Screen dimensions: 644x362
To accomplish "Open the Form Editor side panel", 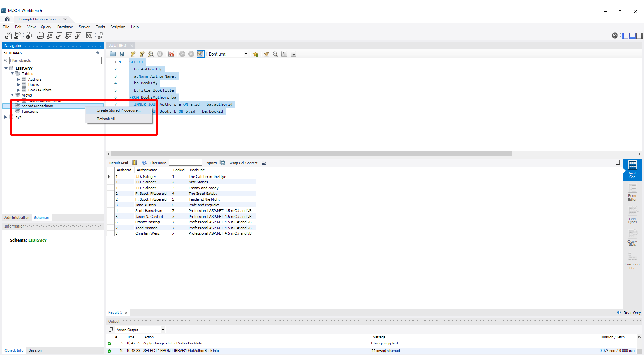I will point(632,193).
